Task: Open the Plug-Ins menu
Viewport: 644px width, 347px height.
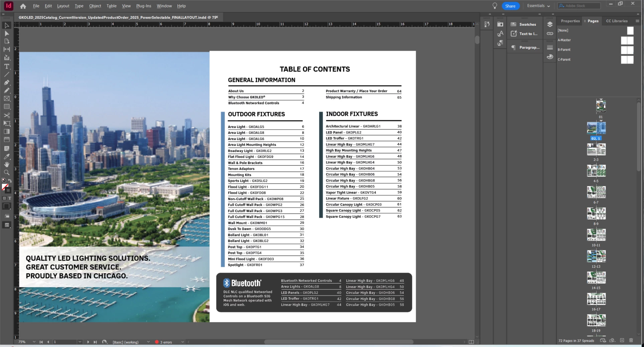Action: 144,6
